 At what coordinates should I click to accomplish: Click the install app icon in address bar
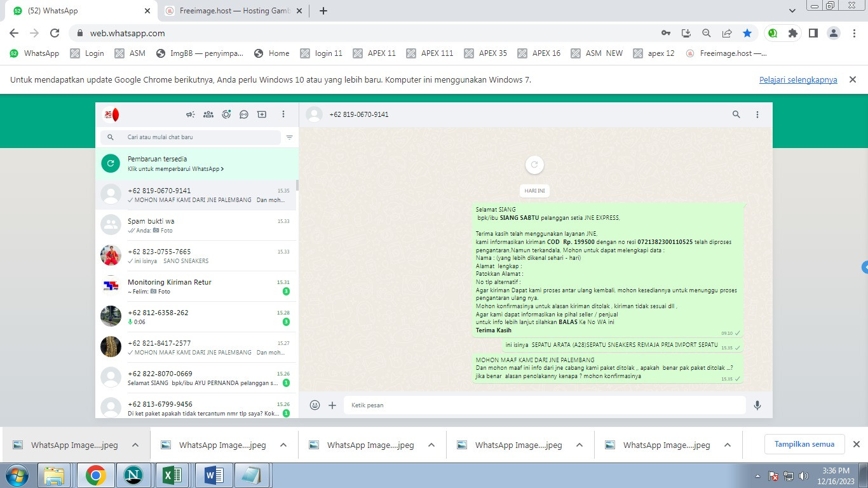[686, 33]
